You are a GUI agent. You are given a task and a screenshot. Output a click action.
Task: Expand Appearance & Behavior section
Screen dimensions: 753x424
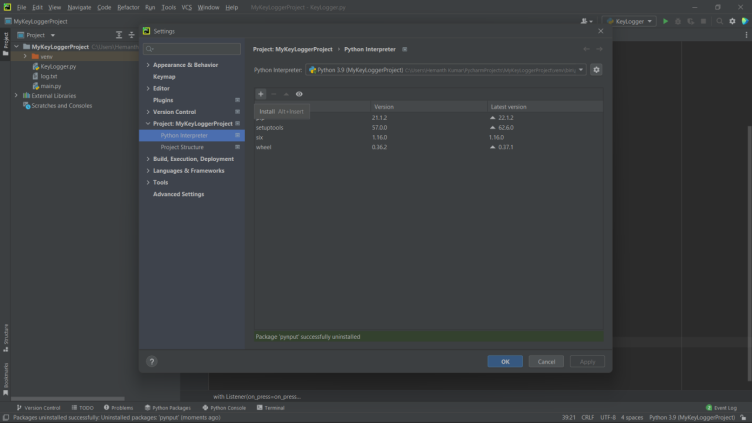[148, 65]
